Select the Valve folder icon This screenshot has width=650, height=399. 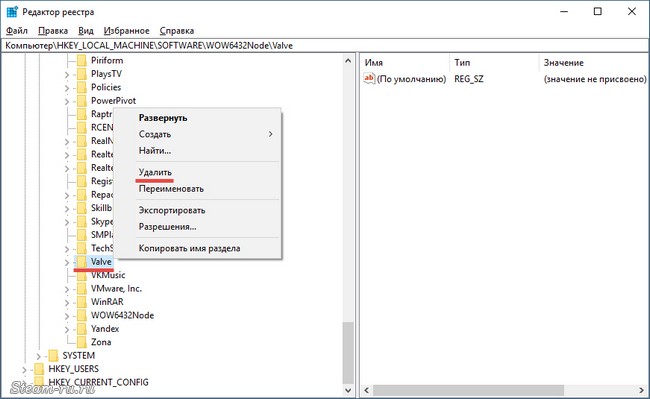(82, 262)
